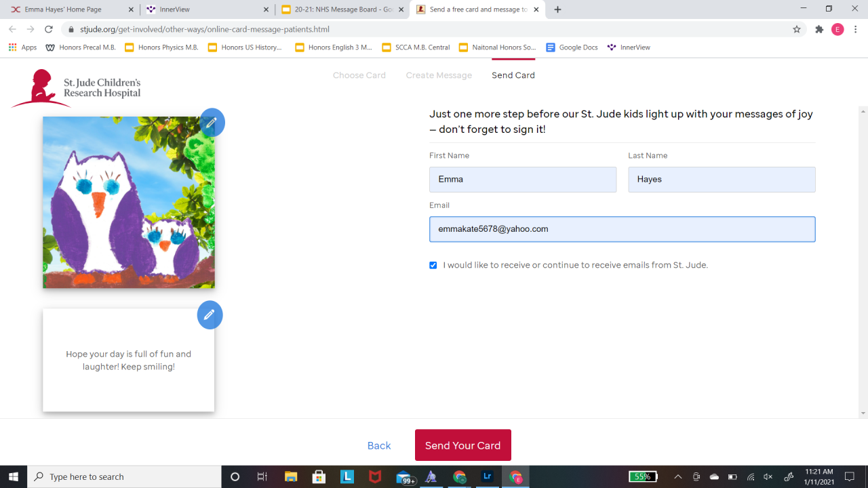Bookmark this page with the star icon
This screenshot has width=868, height=488.
pos(797,29)
